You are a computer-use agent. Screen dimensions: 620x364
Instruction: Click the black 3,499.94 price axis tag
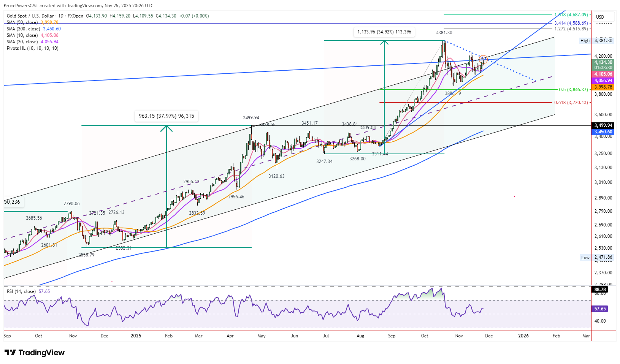click(603, 125)
